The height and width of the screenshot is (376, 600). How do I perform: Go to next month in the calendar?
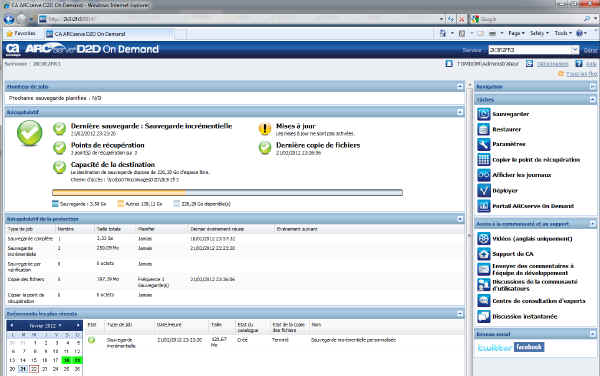(78, 326)
